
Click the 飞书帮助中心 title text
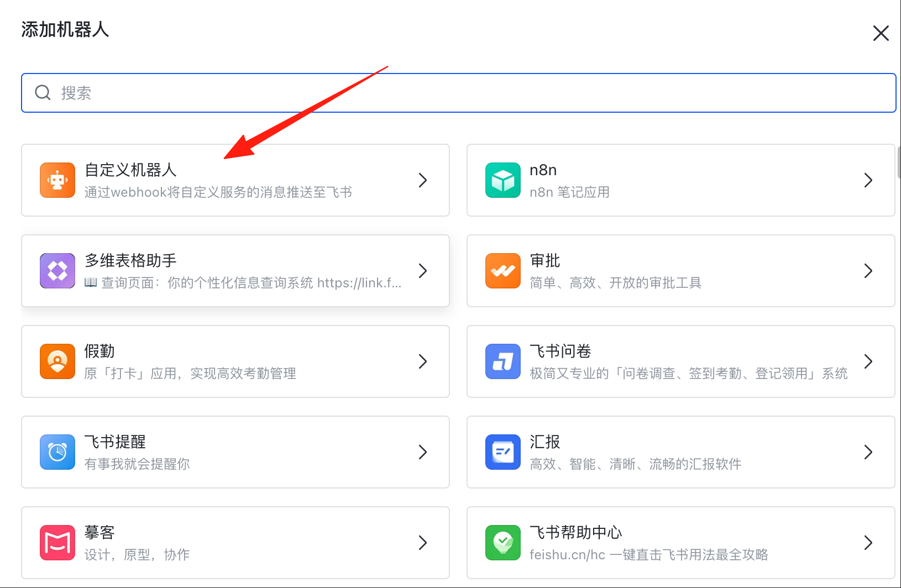(x=576, y=532)
